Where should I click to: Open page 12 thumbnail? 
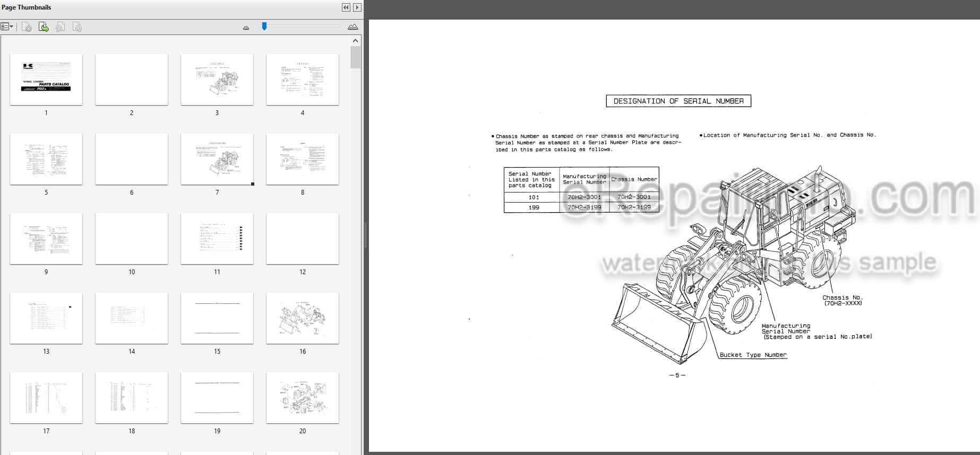point(303,239)
